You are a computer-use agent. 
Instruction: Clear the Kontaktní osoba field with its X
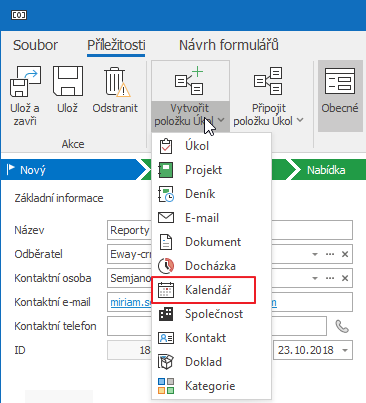(x=345, y=278)
